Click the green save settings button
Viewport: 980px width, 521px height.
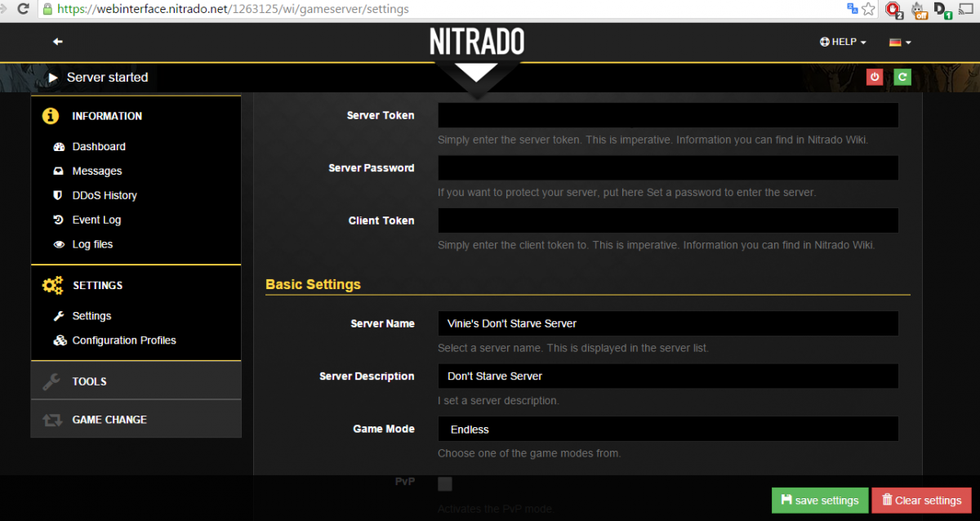[x=819, y=501]
